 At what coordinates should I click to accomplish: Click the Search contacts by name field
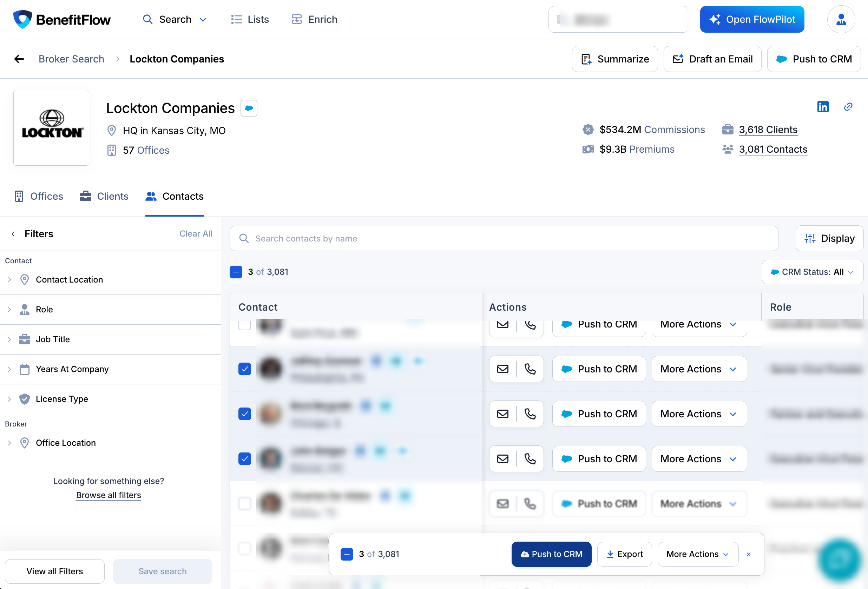pyautogui.click(x=504, y=238)
